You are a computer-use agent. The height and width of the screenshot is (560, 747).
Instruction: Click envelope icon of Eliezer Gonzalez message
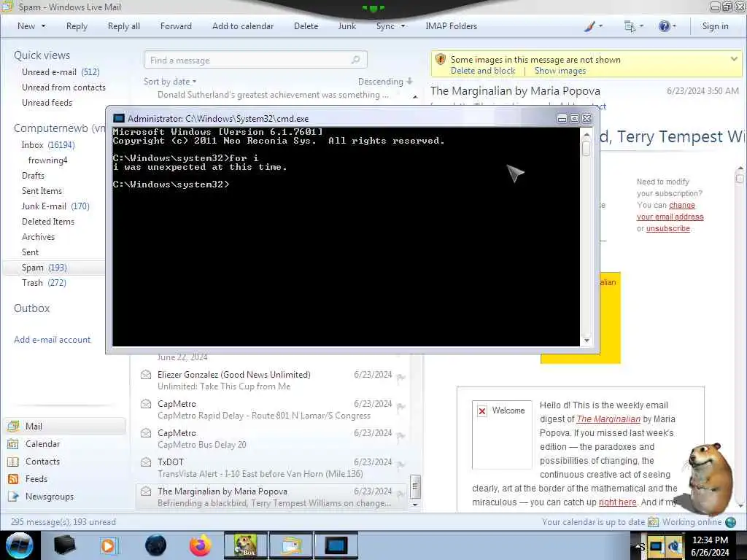pyautogui.click(x=146, y=375)
